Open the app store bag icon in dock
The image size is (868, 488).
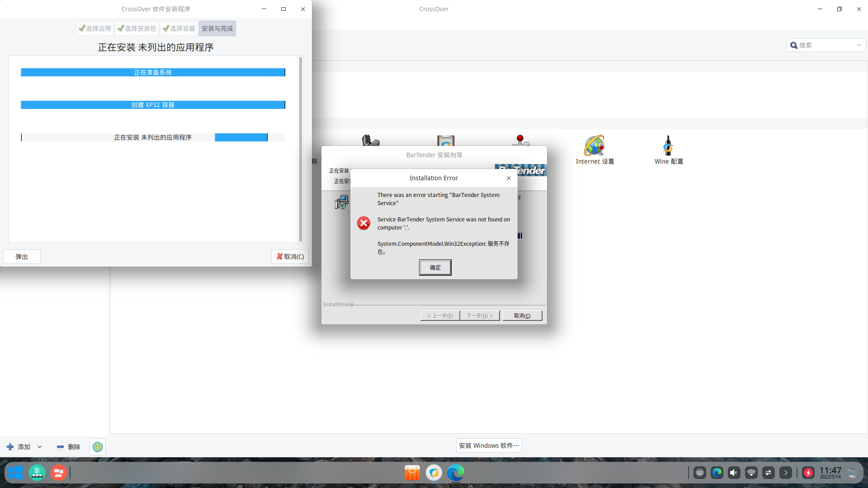click(412, 473)
